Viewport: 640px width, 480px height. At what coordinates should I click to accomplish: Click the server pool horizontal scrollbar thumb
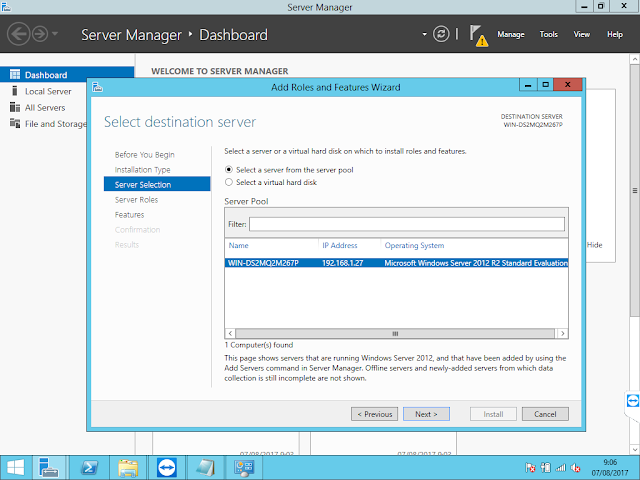pos(395,333)
